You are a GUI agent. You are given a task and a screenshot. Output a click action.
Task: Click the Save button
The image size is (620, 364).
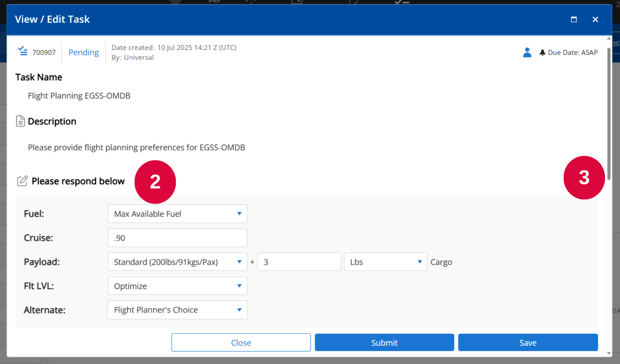528,343
